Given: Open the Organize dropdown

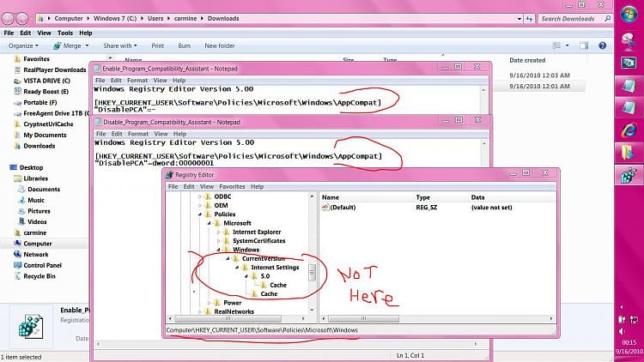Looking at the screenshot, I should pyautogui.click(x=23, y=45).
